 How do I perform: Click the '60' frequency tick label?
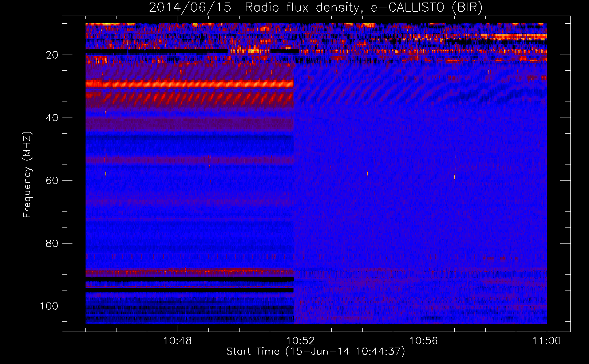click(x=52, y=181)
